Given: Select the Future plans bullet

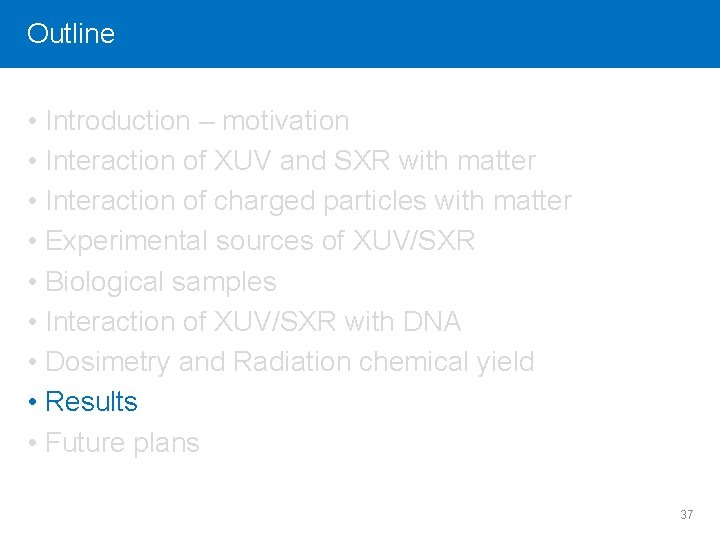Looking at the screenshot, I should (122, 442).
